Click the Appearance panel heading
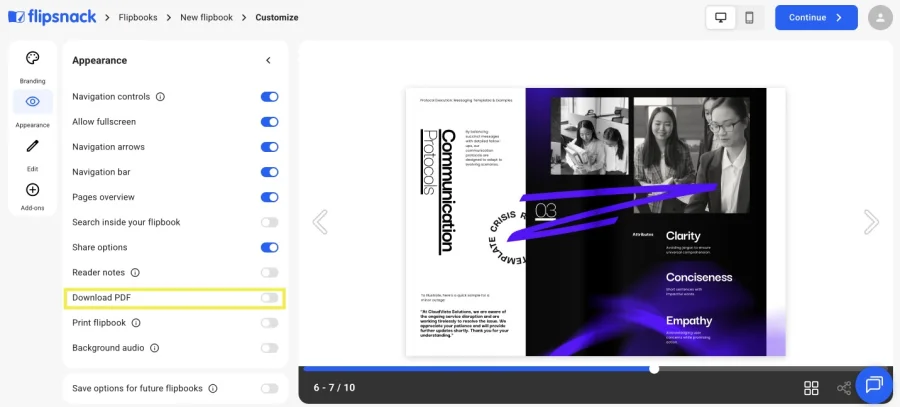Screen dimensions: 900x407 (100, 60)
